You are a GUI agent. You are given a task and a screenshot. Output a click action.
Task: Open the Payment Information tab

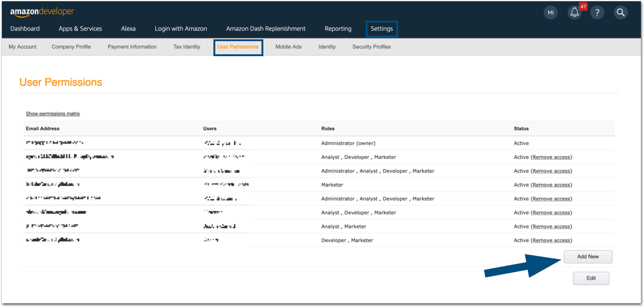click(132, 47)
